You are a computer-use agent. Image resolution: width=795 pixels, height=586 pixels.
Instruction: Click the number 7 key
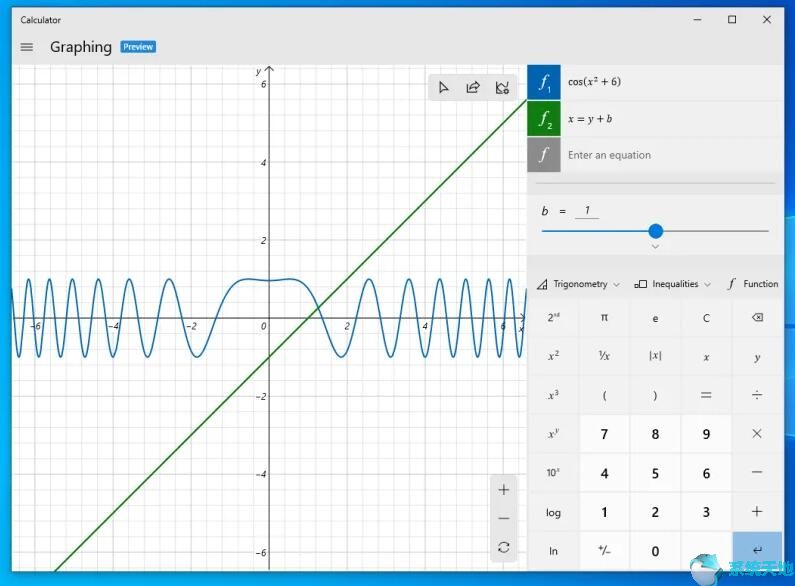(604, 434)
